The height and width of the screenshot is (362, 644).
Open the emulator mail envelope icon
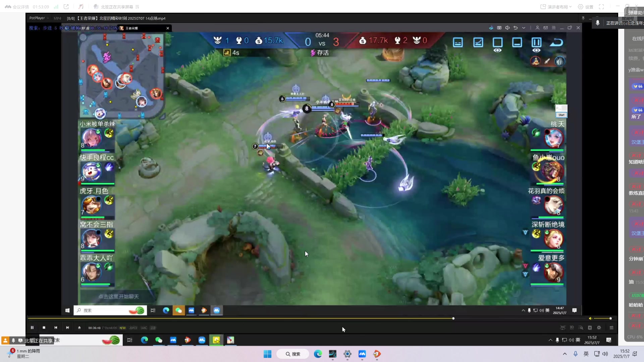pos(546,28)
